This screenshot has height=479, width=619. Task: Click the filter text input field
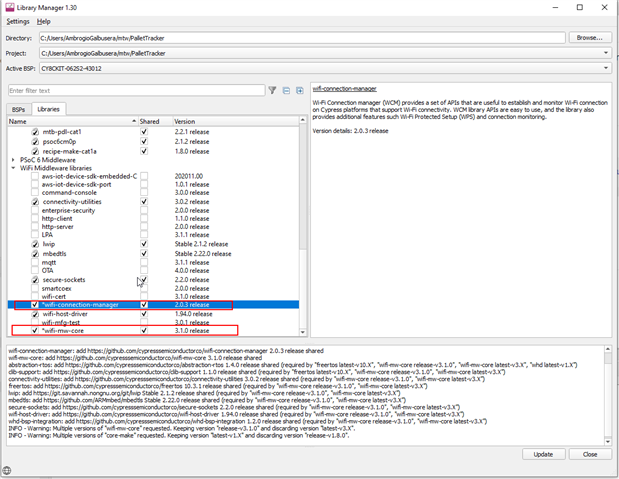(x=136, y=90)
